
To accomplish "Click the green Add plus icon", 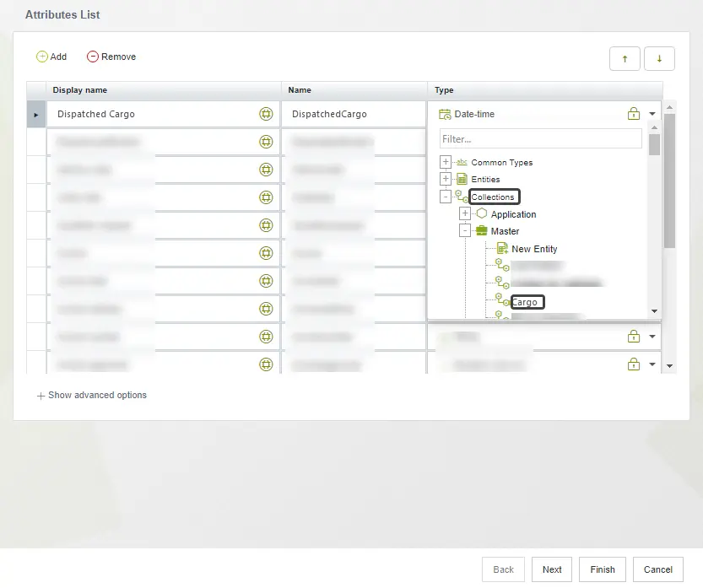I will point(41,57).
